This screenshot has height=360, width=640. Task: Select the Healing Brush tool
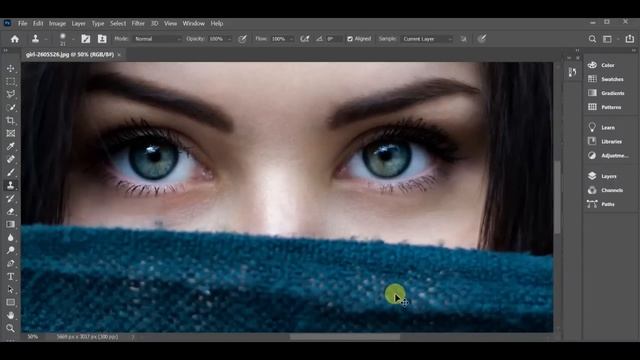coord(11,160)
